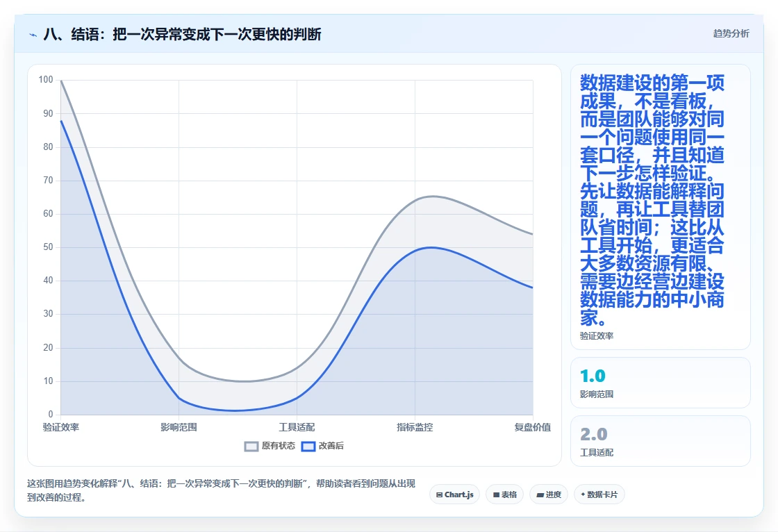Click the y-axis value 50

click(x=48, y=247)
